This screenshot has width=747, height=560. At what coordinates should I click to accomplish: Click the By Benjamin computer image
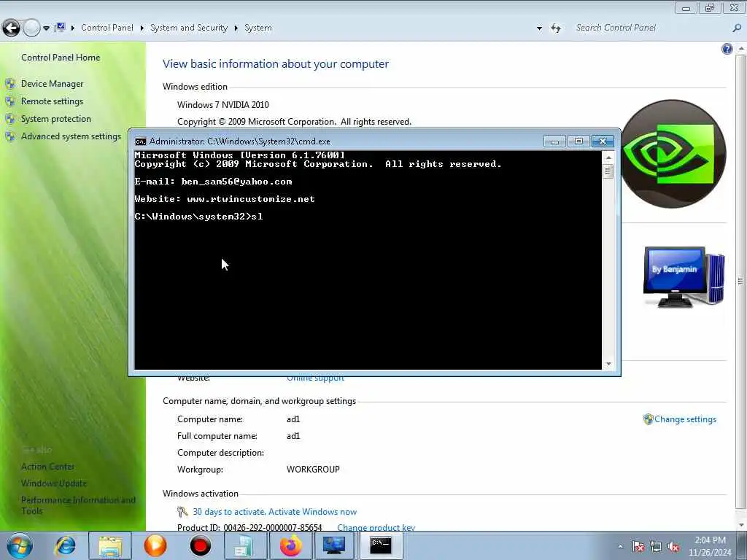click(684, 277)
